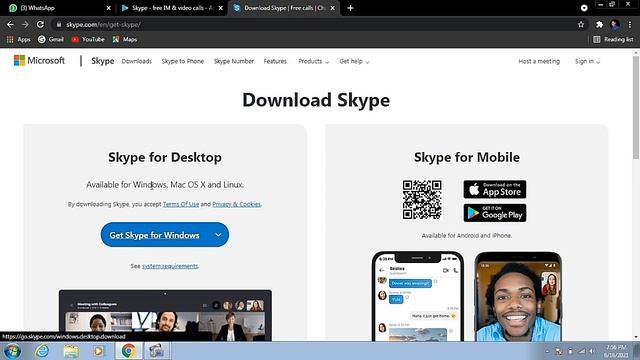The image size is (640, 360).
Task: Click the video call phone image
Action: (518, 296)
